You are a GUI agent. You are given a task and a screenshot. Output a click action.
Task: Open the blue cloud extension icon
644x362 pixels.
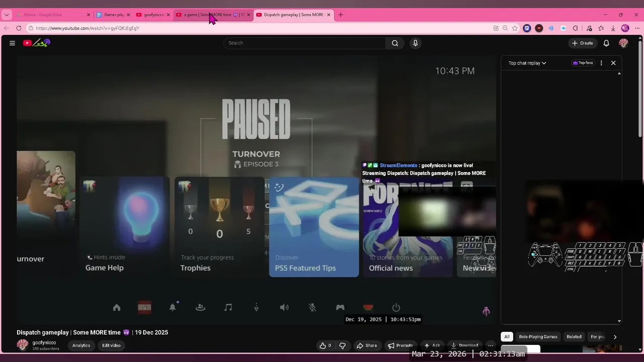pos(563,28)
